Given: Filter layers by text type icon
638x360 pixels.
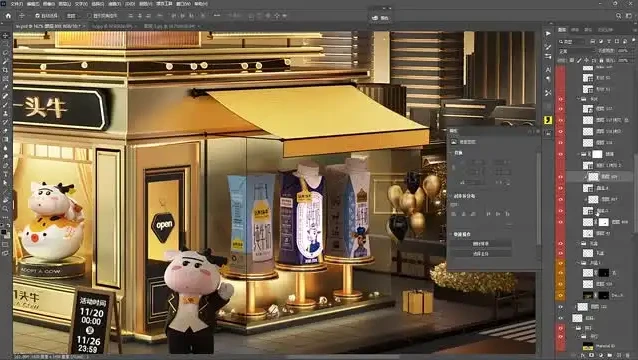Looking at the screenshot, I should pos(609,41).
